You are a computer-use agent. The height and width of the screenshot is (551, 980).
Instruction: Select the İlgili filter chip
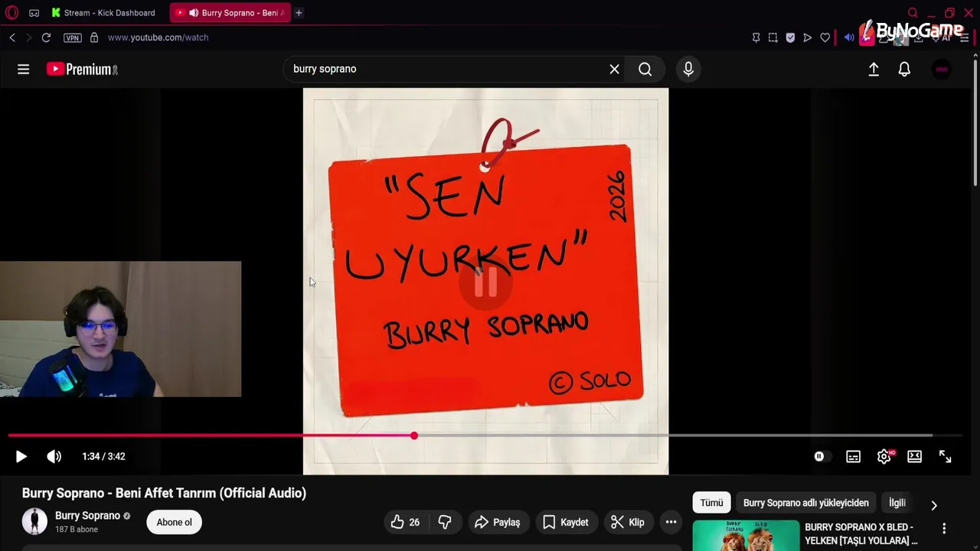tap(897, 503)
